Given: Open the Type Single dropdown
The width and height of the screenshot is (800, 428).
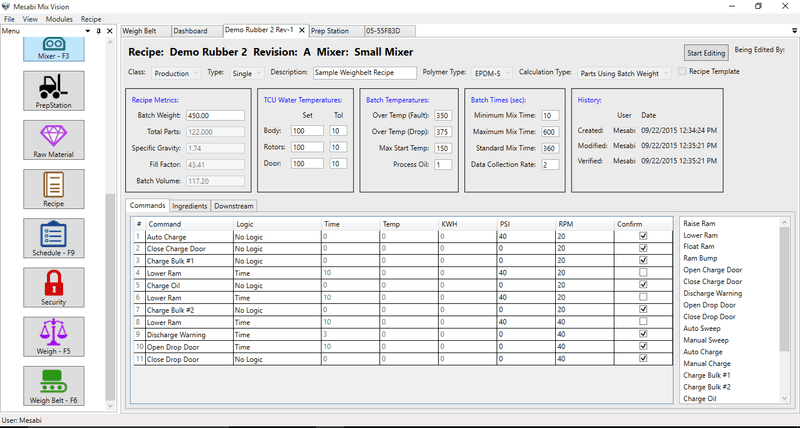Looking at the screenshot, I should pyautogui.click(x=247, y=73).
